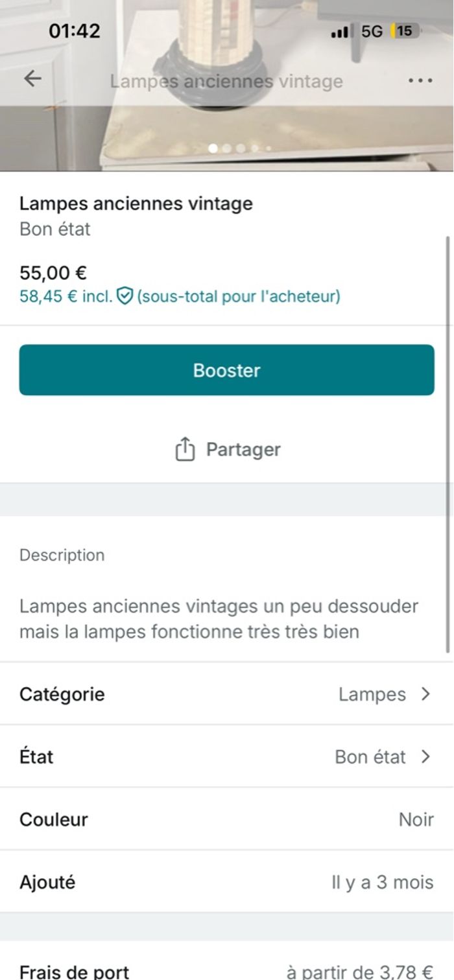Tap the buyer protection shield icon
Screen dimensions: 454x980
(125, 297)
